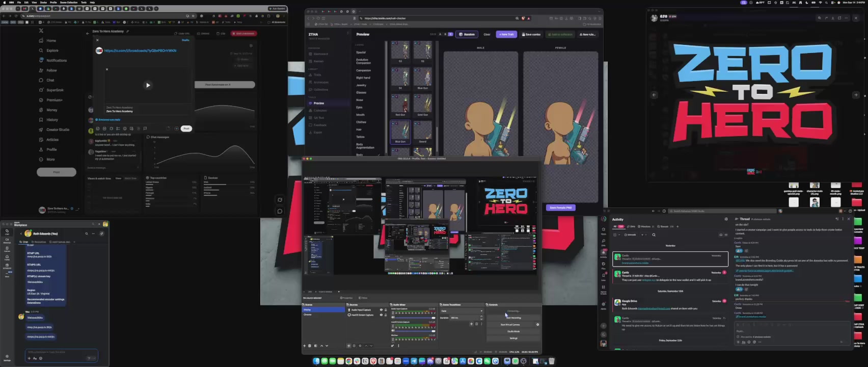Add a source in OBS Sources panel
The width and height of the screenshot is (868, 367).
tap(349, 346)
